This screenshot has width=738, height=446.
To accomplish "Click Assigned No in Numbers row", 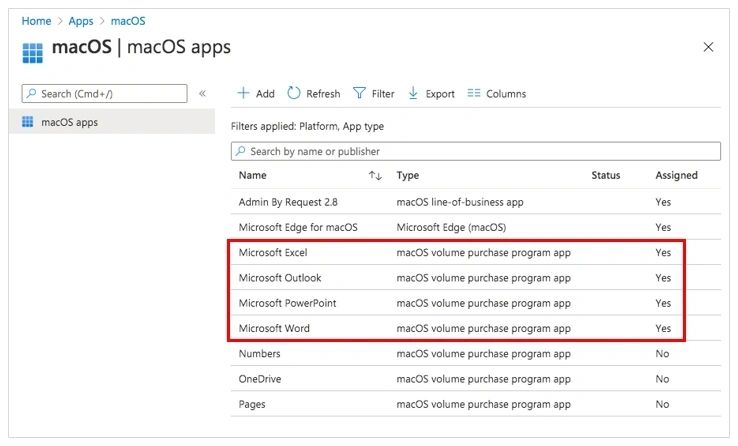I will (662, 354).
